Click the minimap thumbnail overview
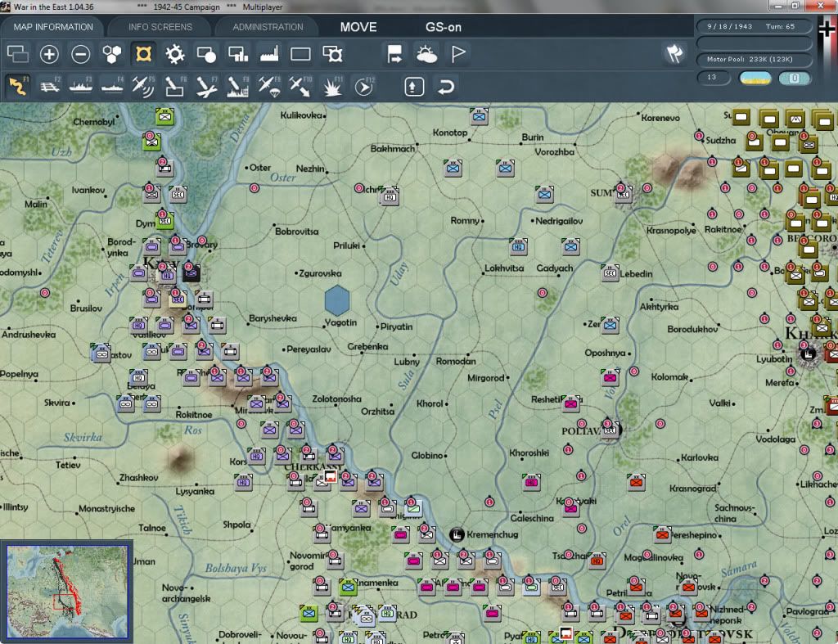This screenshot has width=838, height=644. pyautogui.click(x=67, y=592)
